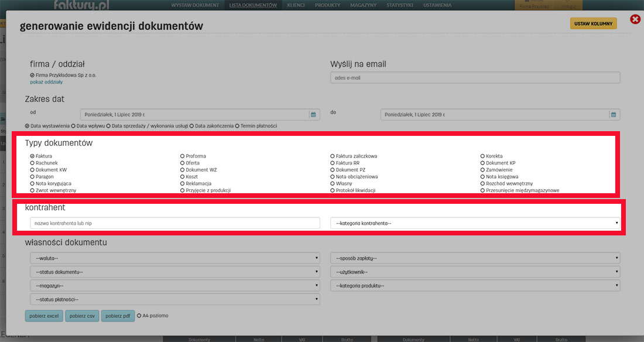This screenshot has width=644, height=342.
Task: Open the 'do' date calendar icon
Action: click(613, 115)
